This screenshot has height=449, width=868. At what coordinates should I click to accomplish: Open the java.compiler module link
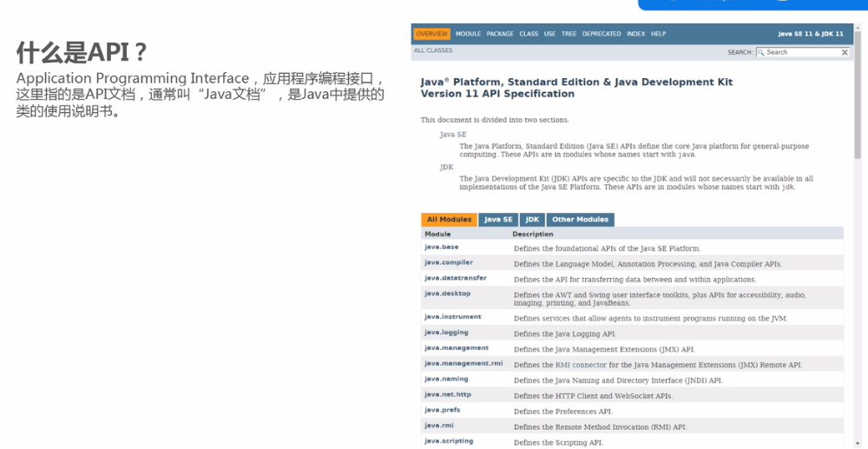[449, 262]
